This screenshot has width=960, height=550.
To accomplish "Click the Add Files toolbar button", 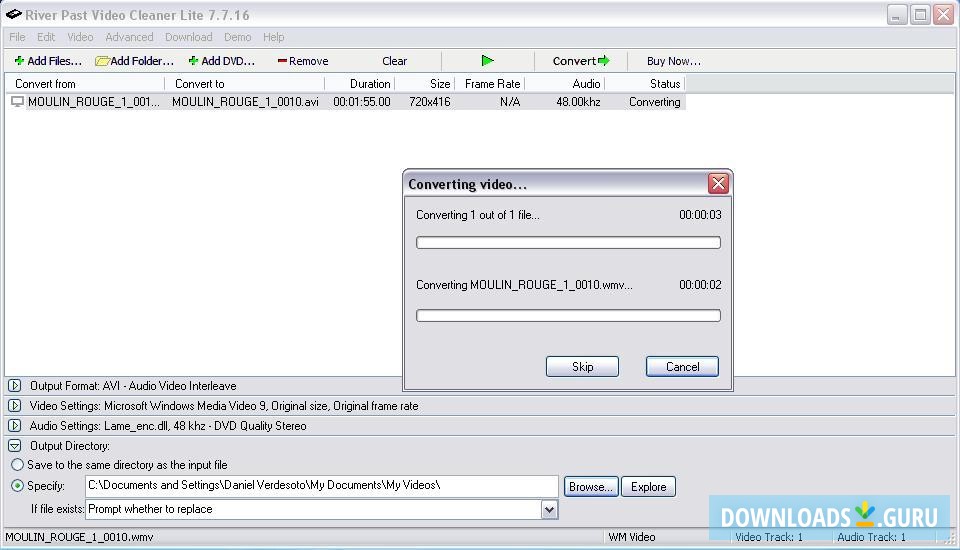I will coord(48,61).
